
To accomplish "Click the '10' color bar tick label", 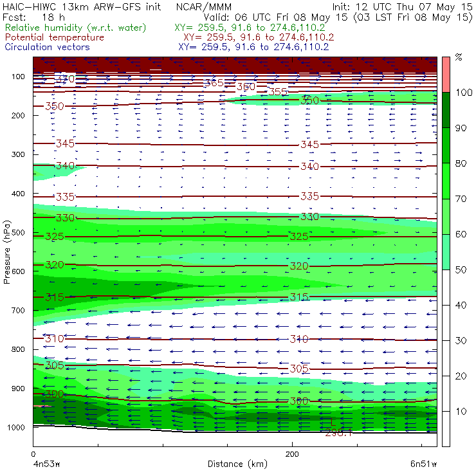I will (461, 411).
